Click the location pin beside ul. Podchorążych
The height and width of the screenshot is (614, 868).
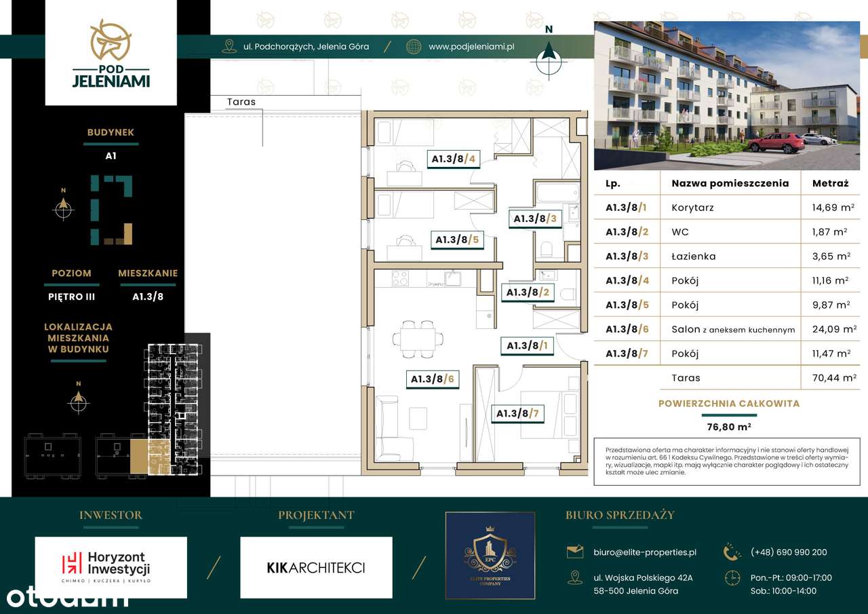(x=229, y=46)
